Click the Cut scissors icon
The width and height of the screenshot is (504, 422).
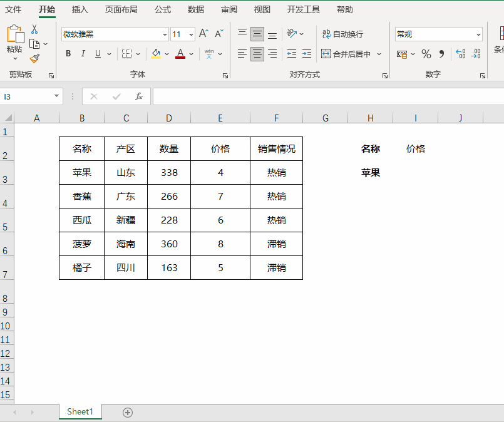tap(34, 29)
